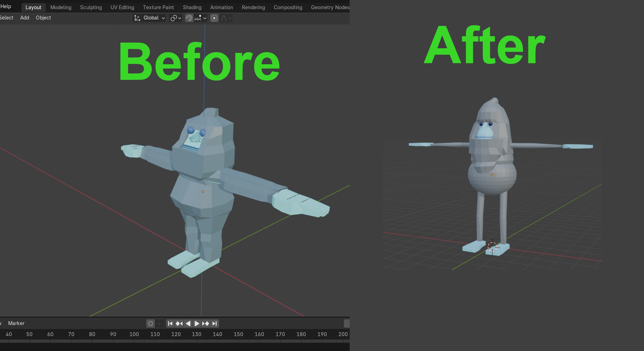
Task: Switch to the UV Editing workspace tab
Action: pyautogui.click(x=122, y=7)
